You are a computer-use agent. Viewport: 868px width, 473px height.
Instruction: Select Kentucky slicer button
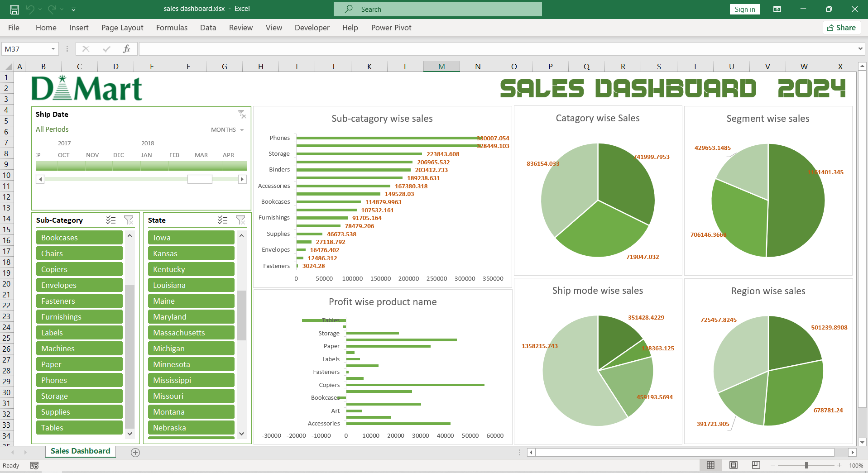[191, 269]
